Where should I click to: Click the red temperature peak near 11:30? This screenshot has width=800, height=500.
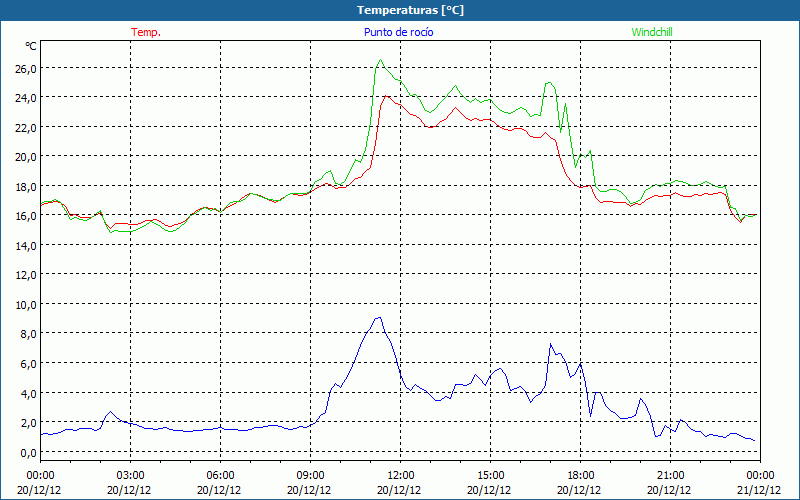[x=386, y=96]
